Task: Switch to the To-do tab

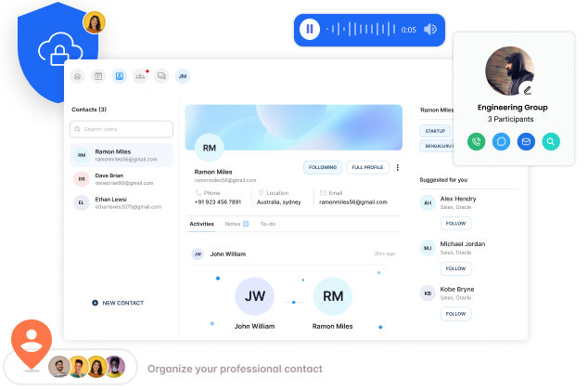Action: point(267,224)
